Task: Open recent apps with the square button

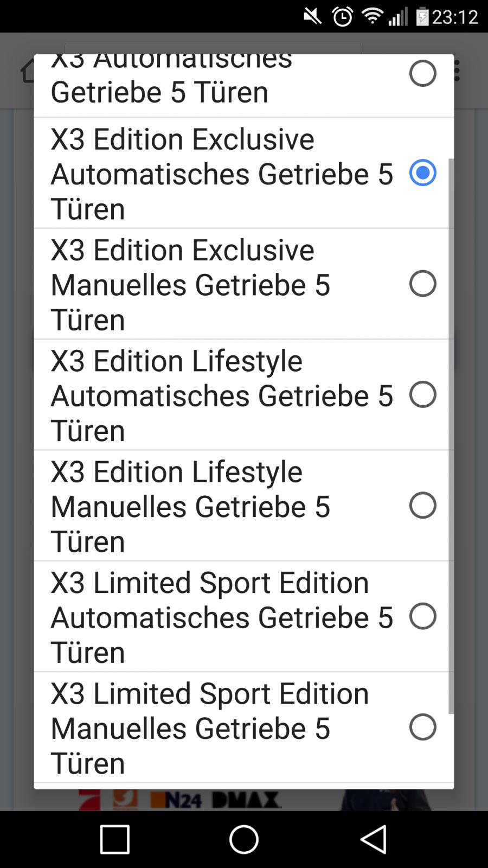Action: (115, 839)
